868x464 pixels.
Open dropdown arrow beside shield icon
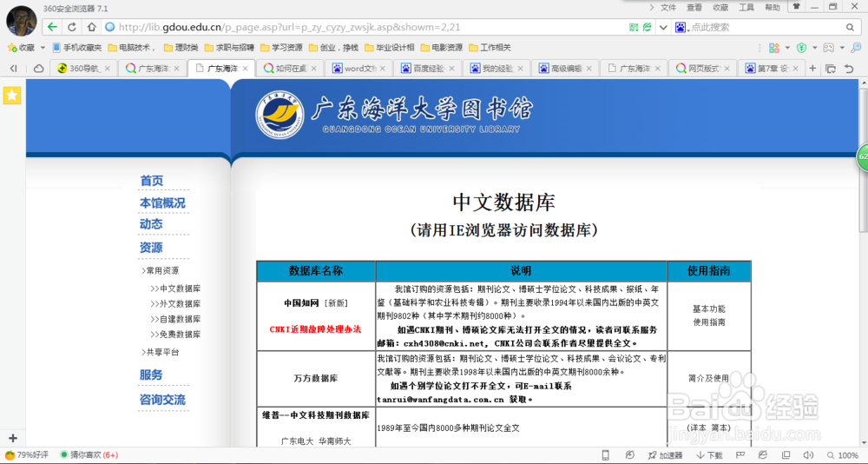point(814,48)
